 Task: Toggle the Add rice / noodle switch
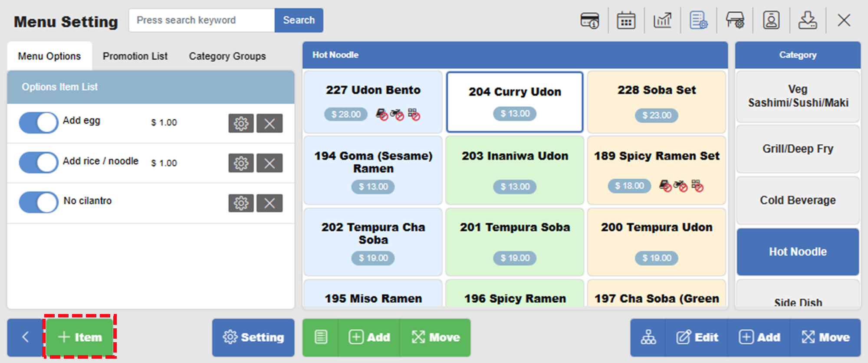[39, 163]
